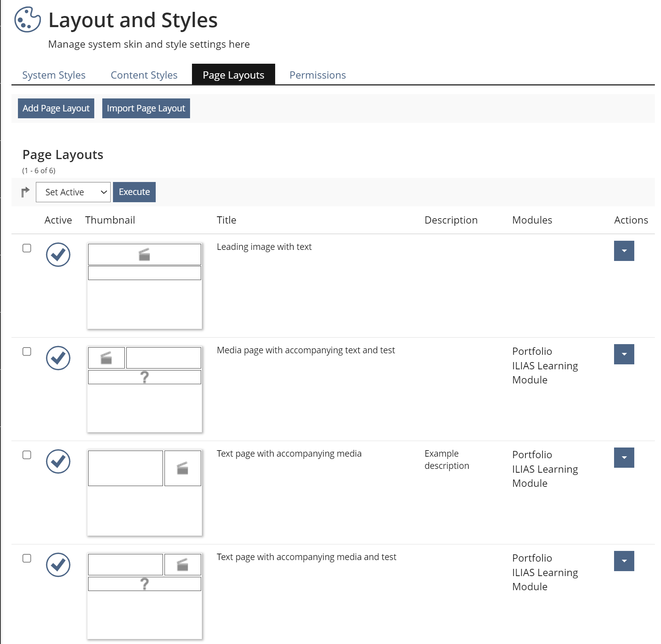Open the Permissions tab
This screenshot has width=661, height=644.
pyautogui.click(x=318, y=75)
